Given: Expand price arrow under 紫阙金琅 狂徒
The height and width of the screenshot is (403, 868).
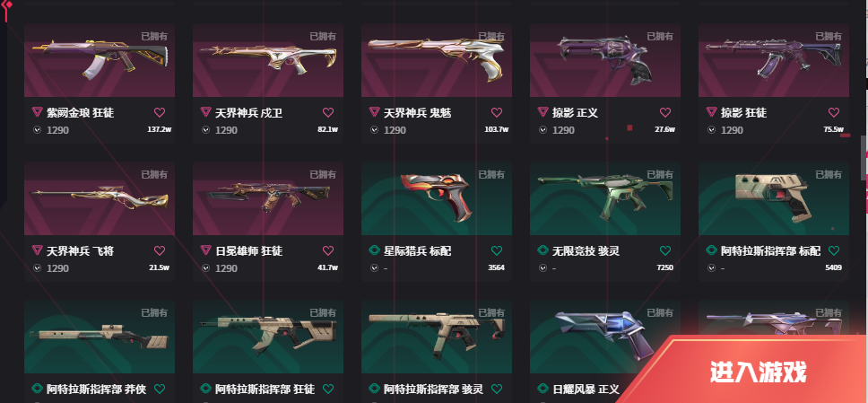Looking at the screenshot, I should tap(37, 130).
